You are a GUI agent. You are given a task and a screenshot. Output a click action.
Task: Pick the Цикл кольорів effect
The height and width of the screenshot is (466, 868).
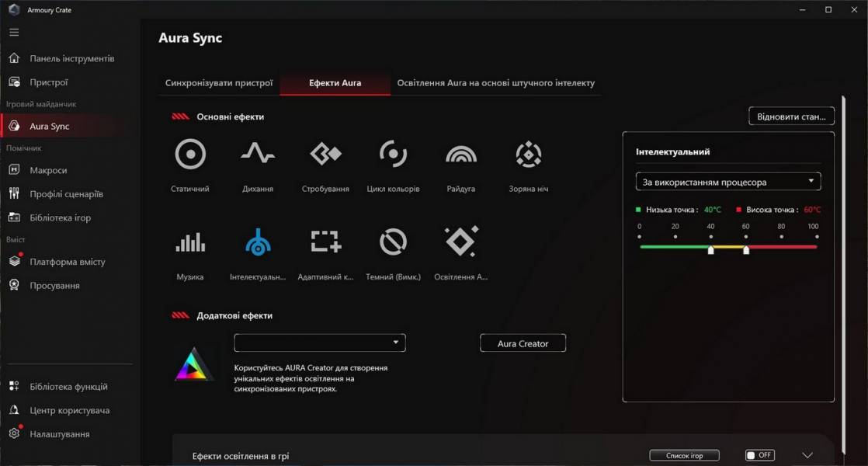click(x=393, y=154)
